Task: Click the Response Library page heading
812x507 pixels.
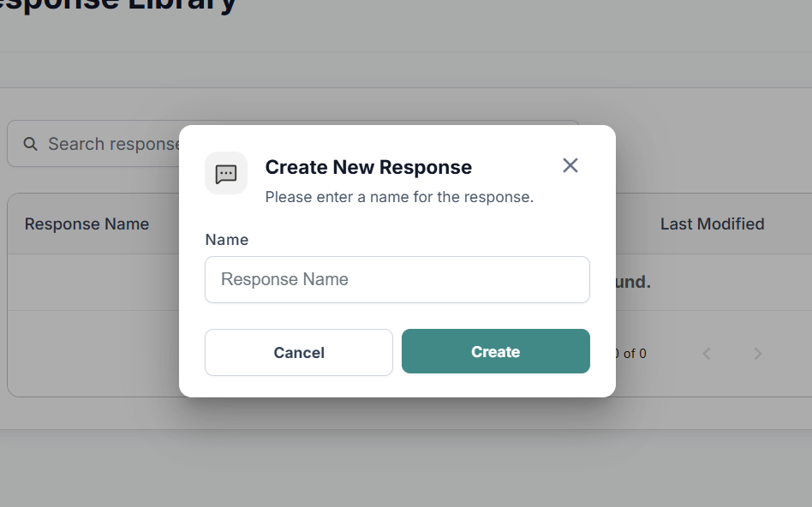Action: click(120, 5)
